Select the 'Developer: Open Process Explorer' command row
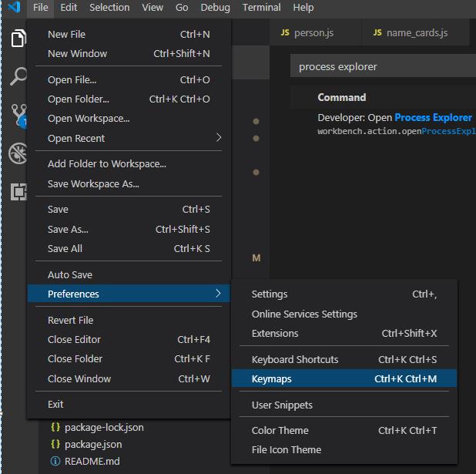The image size is (476, 474). coord(383,125)
